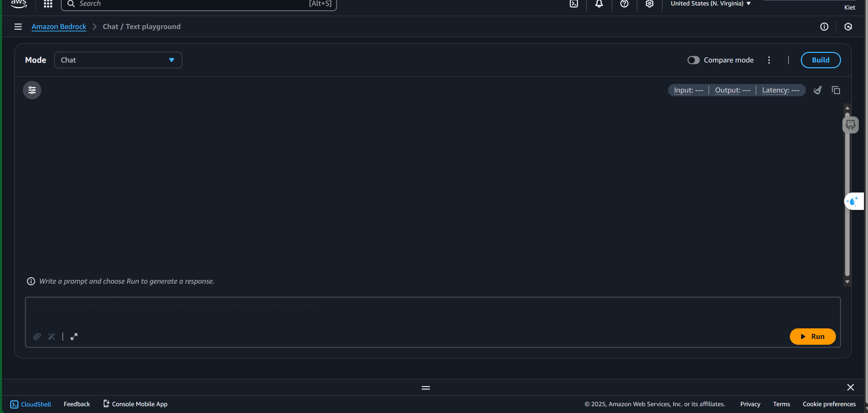868x413 pixels.
Task: Click Feedback in the footer
Action: (77, 404)
